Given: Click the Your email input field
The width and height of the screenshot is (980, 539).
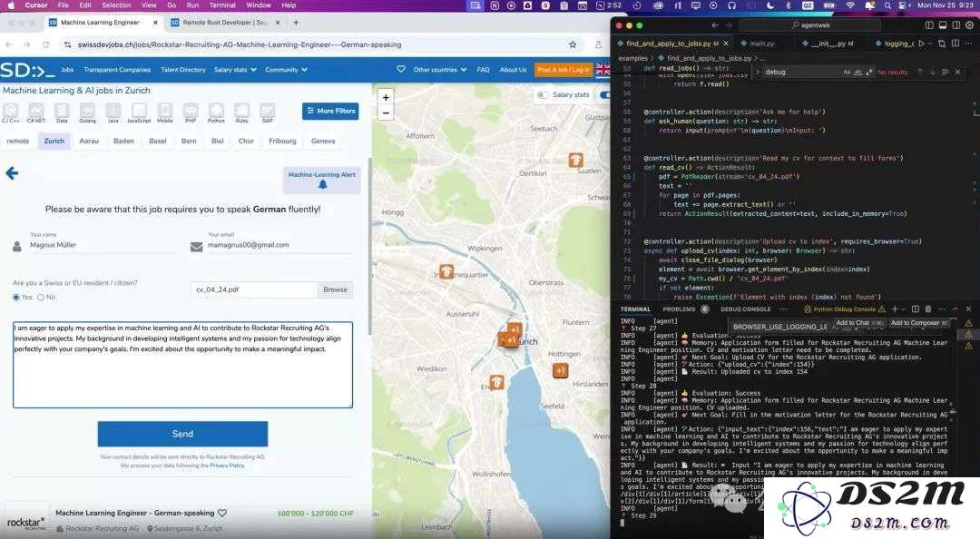Looking at the screenshot, I should [x=280, y=245].
